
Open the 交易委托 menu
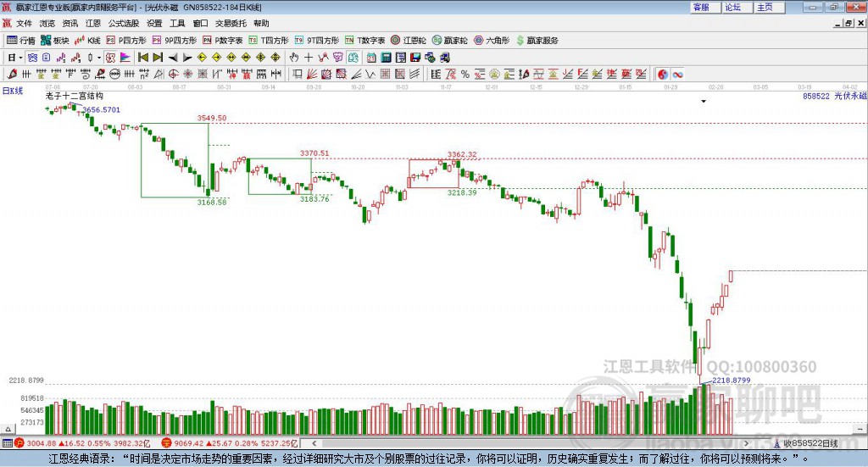click(231, 23)
